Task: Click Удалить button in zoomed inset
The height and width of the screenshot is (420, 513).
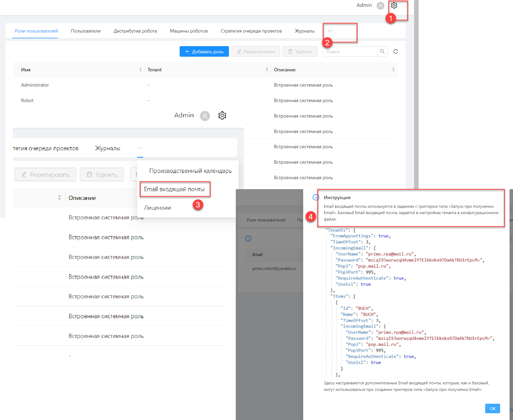Action: point(102,175)
